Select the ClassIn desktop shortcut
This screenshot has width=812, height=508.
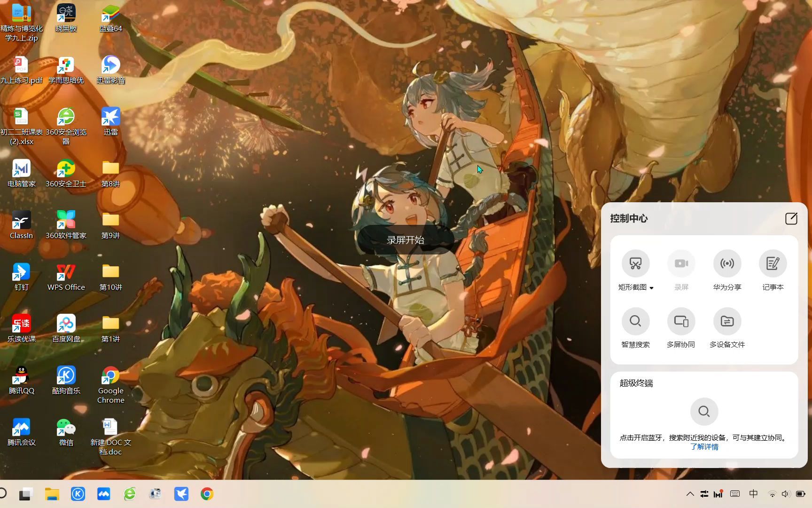(21, 225)
